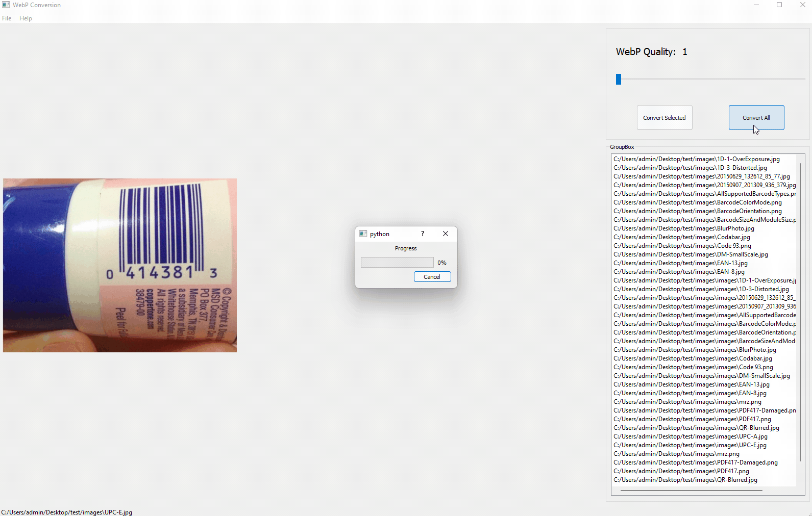This screenshot has width=812, height=516.
Task: Click the file list horizontal scrollbar
Action: point(691,491)
